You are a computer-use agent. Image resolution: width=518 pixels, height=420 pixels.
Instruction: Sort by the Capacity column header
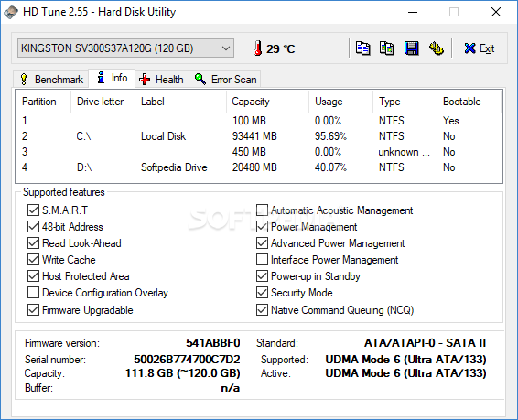click(267, 102)
